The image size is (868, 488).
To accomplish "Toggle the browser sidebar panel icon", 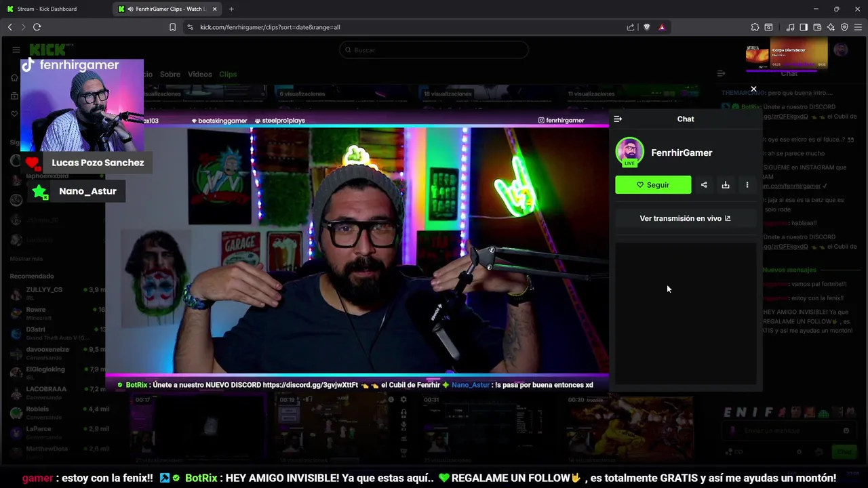I will 804,27.
